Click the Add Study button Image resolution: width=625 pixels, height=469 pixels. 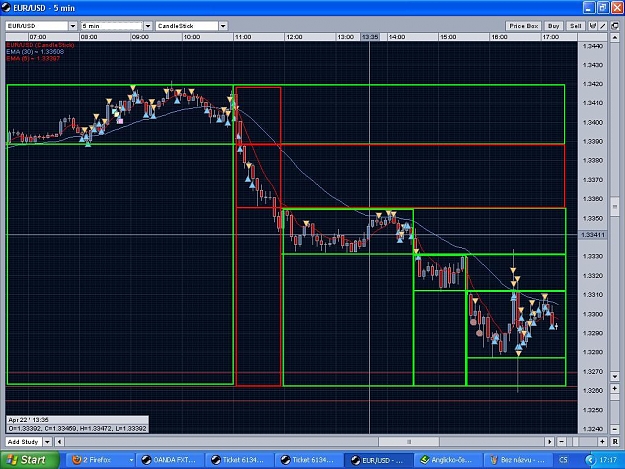click(x=24, y=442)
